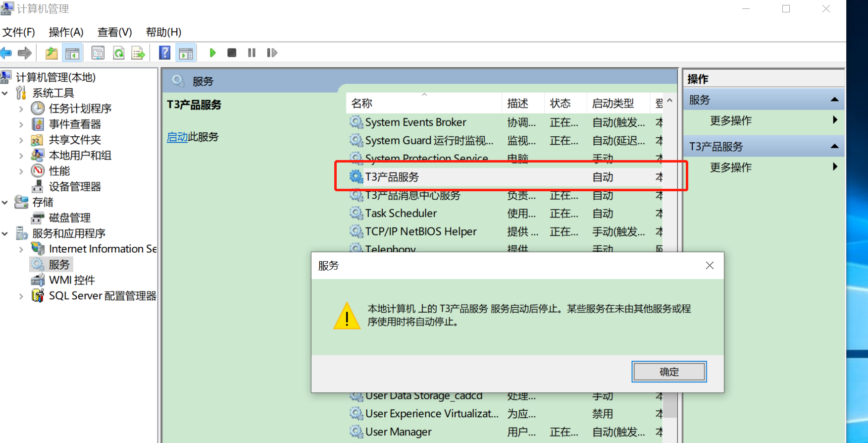Select the Task Scheduler service row

(x=505, y=213)
